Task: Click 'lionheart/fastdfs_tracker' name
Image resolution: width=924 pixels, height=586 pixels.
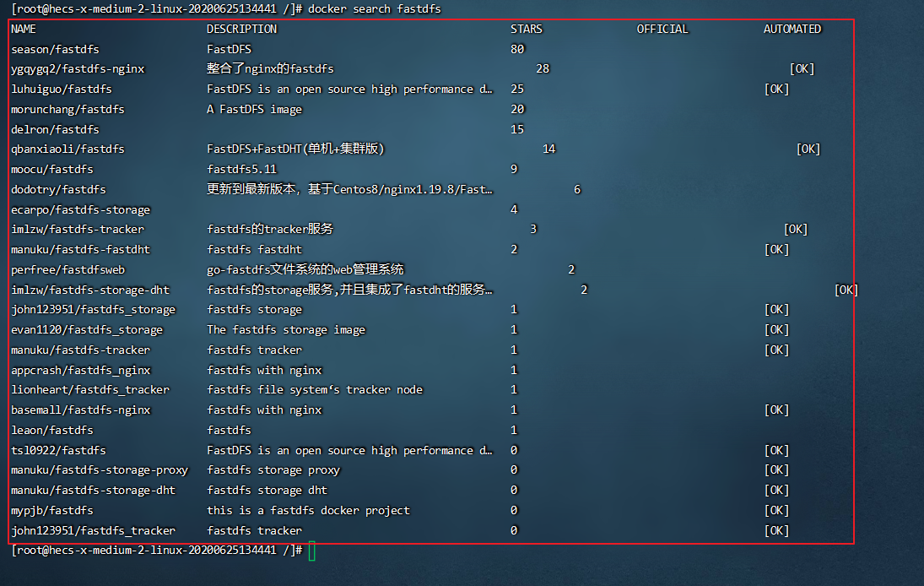Action: coord(90,390)
